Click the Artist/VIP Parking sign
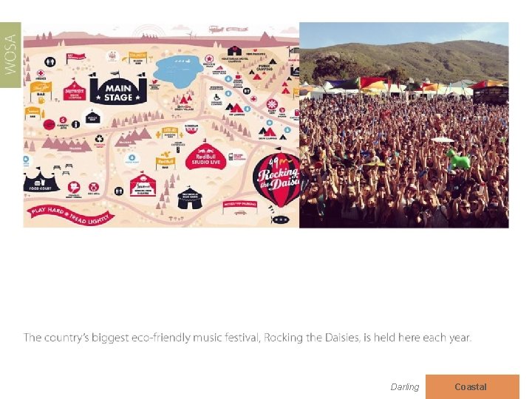Screen dimensions: 532x399 240,208
